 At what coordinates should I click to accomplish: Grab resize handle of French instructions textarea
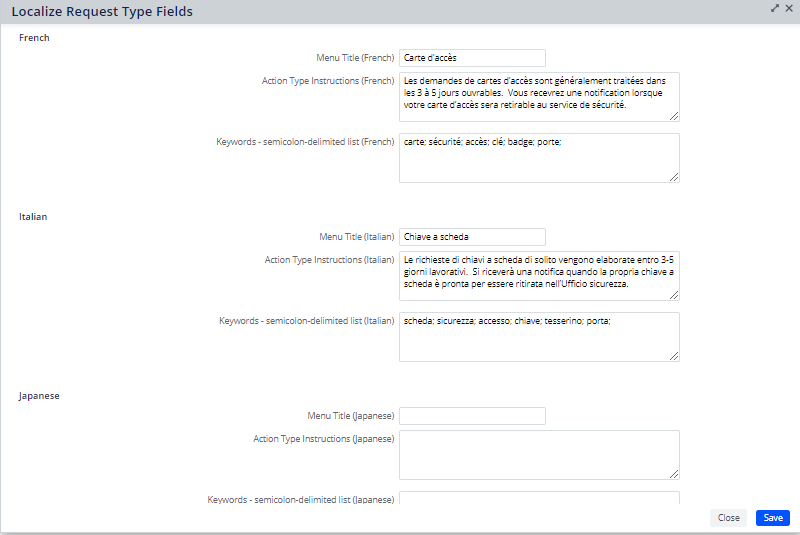(x=674, y=116)
